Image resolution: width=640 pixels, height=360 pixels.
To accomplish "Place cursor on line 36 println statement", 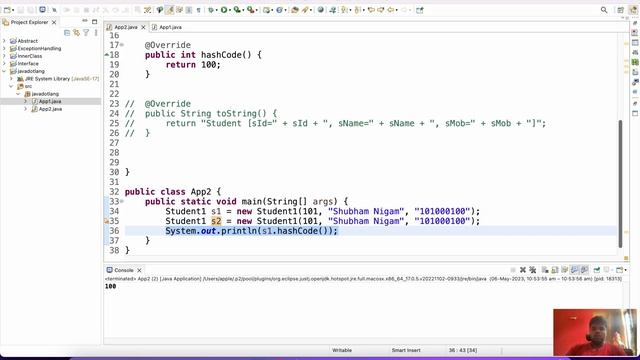I will 251,231.
